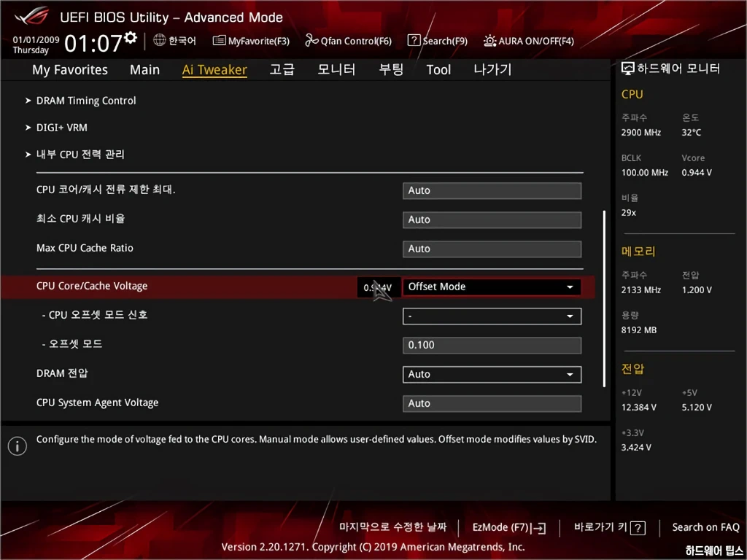747x560 pixels.
Task: Click the CPU System Agent Voltage field
Action: pyautogui.click(x=492, y=403)
